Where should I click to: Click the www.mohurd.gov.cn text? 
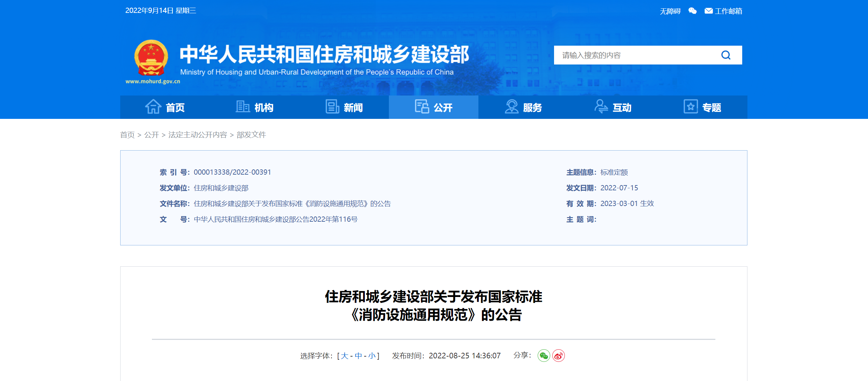pos(153,81)
